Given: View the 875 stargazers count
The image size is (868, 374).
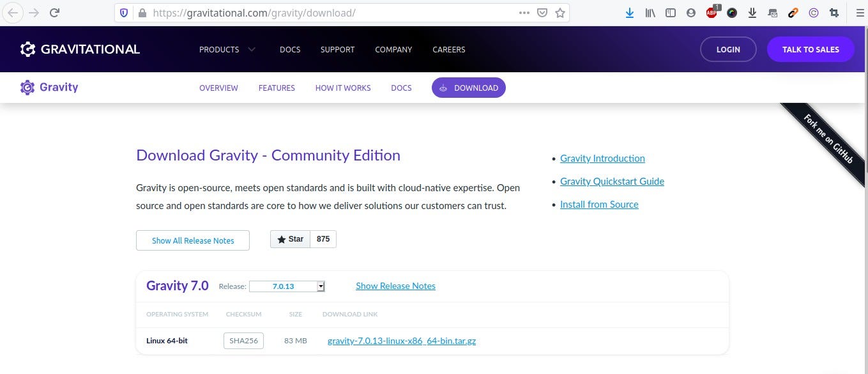Looking at the screenshot, I should click(x=323, y=239).
